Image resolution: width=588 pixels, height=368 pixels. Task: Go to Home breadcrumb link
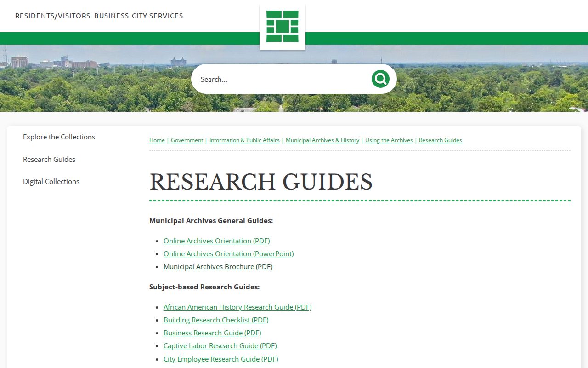[157, 140]
